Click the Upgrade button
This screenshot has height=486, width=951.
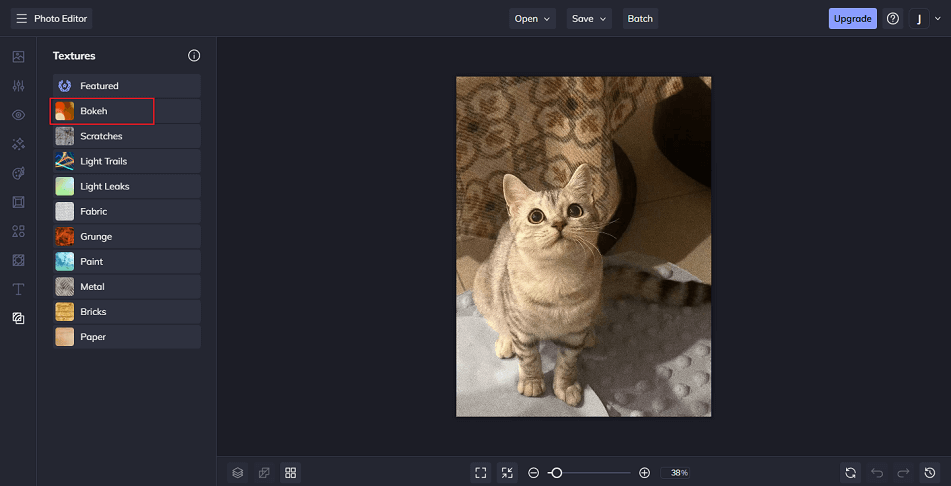click(x=853, y=19)
